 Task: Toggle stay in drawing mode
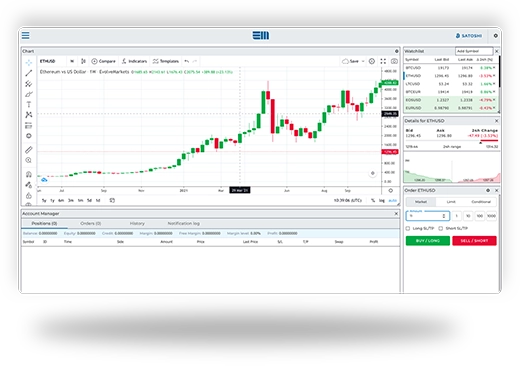coord(29,185)
